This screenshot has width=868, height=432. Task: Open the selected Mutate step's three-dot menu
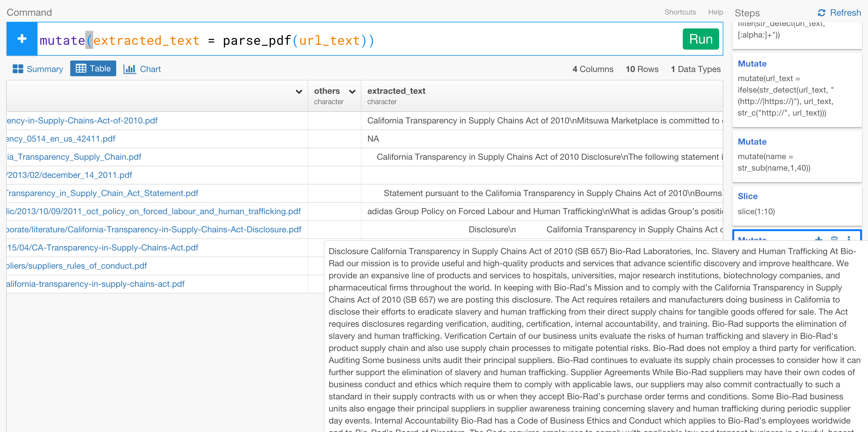(x=849, y=238)
